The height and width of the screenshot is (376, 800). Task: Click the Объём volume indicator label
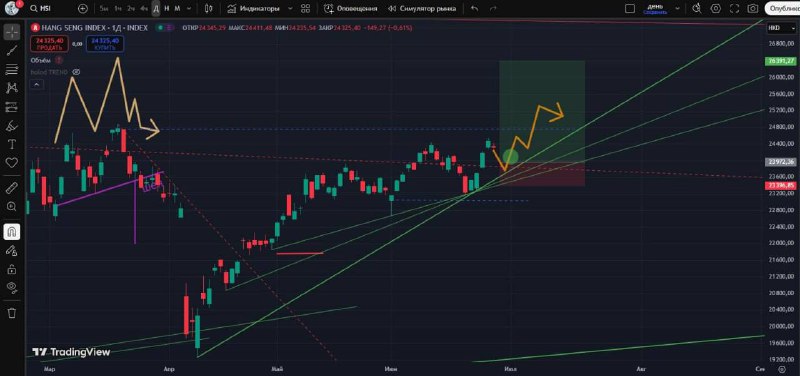(x=41, y=60)
